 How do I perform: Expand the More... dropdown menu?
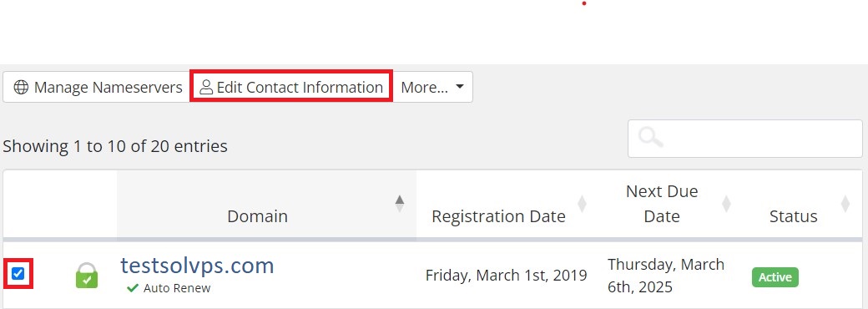point(432,87)
